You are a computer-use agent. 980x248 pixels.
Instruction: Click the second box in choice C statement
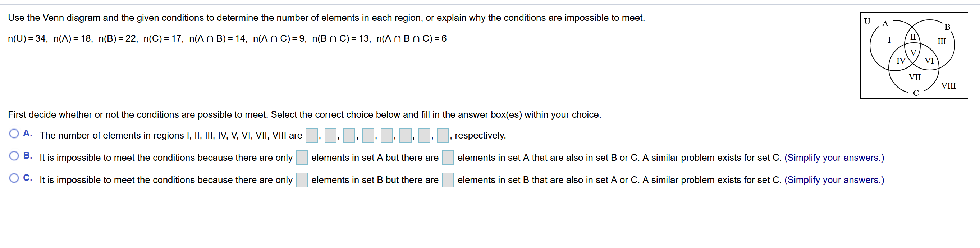click(448, 180)
